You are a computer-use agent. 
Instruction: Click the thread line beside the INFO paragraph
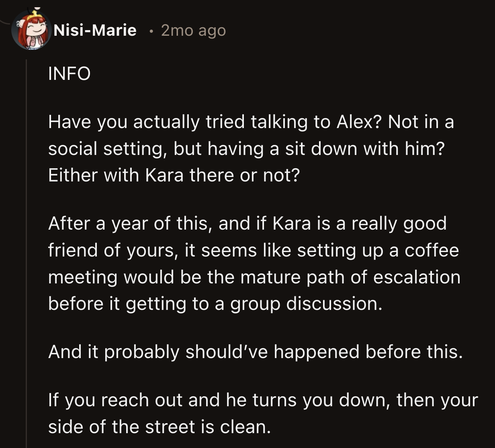tap(27, 73)
